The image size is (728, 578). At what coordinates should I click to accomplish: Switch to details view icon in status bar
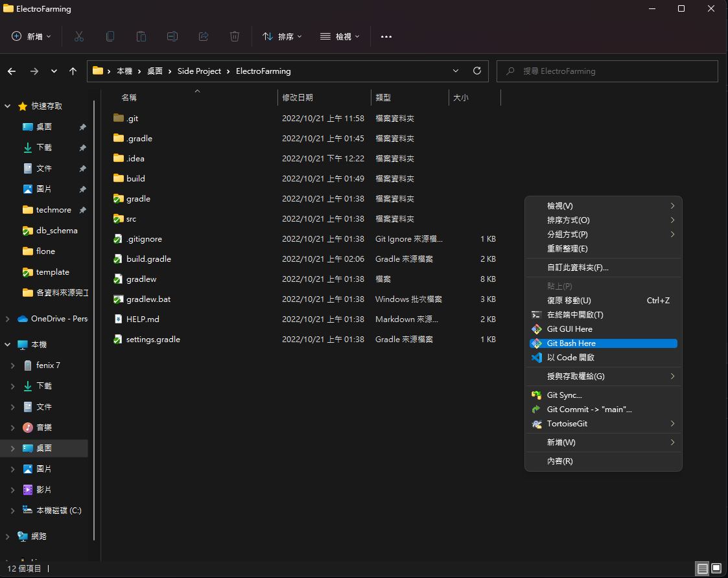703,568
